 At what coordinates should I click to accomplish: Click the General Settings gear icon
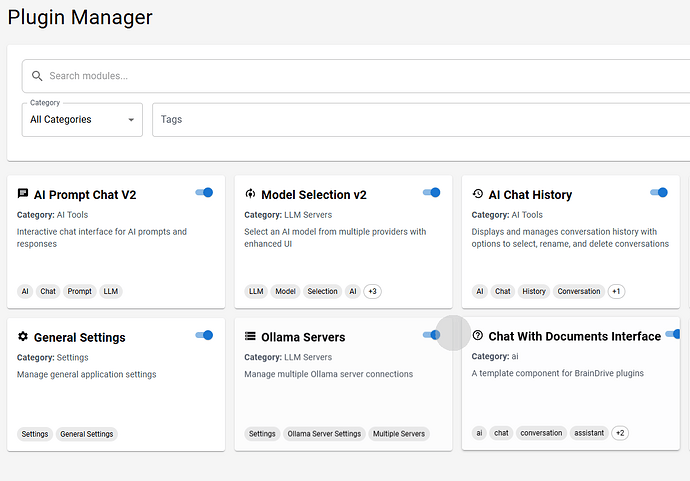[x=23, y=337]
